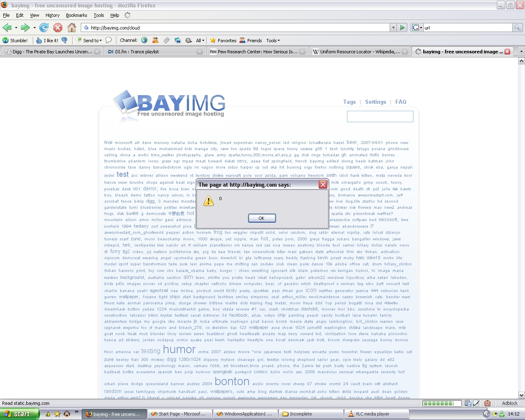525x420 pixels.
Task: Click the status bar save-page icon
Action: click(x=468, y=403)
